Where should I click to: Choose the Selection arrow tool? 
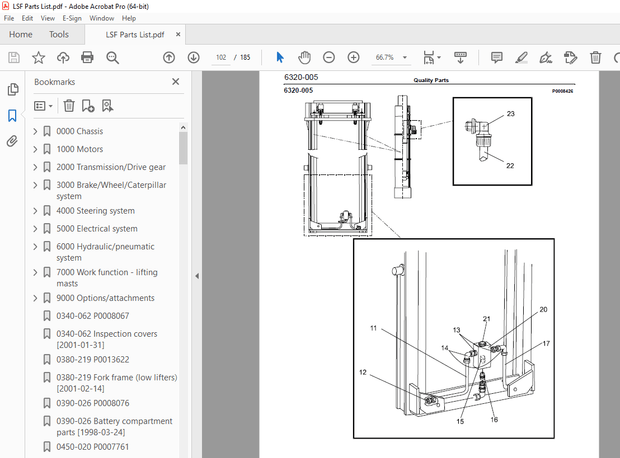pyautogui.click(x=280, y=58)
